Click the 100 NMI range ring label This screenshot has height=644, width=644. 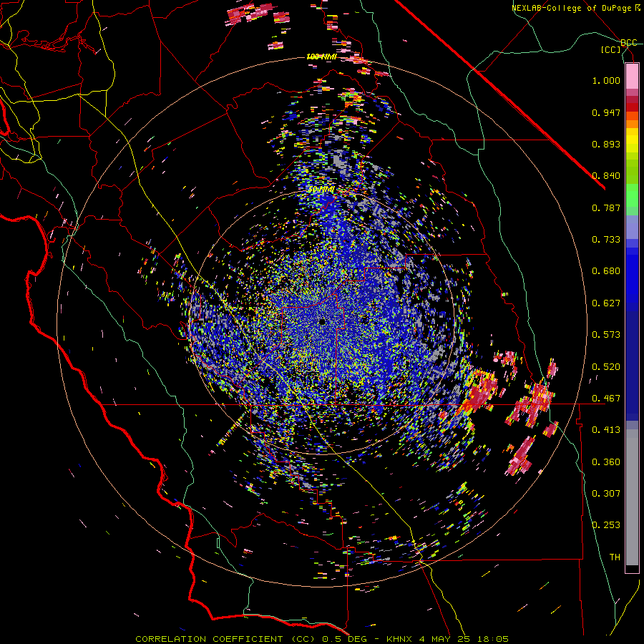[321, 57]
